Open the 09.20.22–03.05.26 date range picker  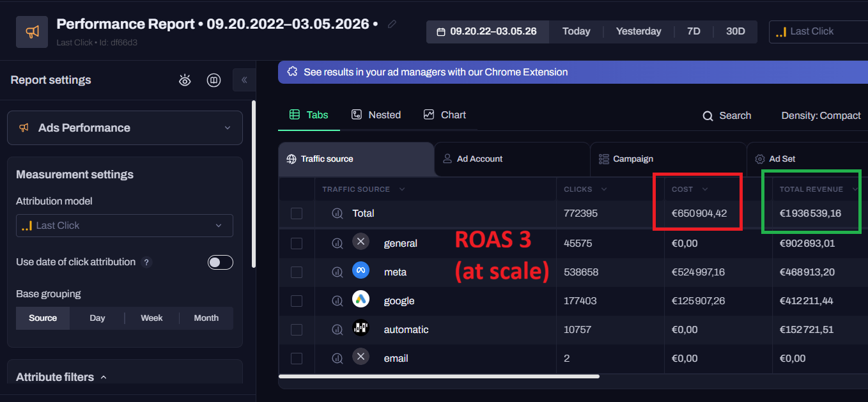pyautogui.click(x=488, y=31)
